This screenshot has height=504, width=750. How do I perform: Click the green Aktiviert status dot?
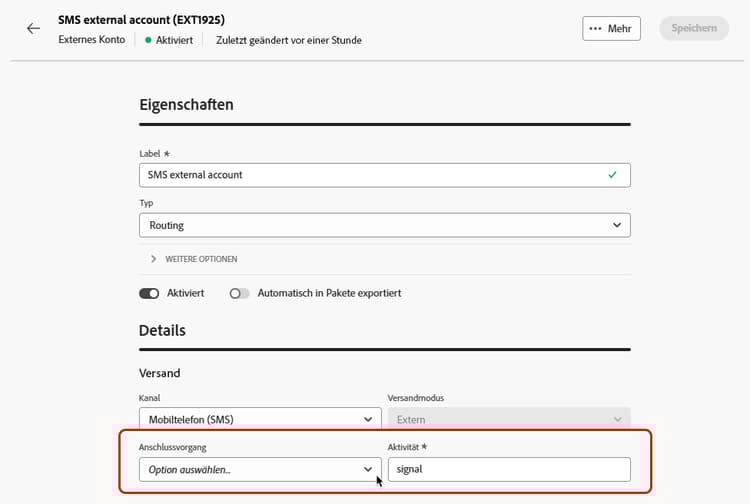pos(148,40)
